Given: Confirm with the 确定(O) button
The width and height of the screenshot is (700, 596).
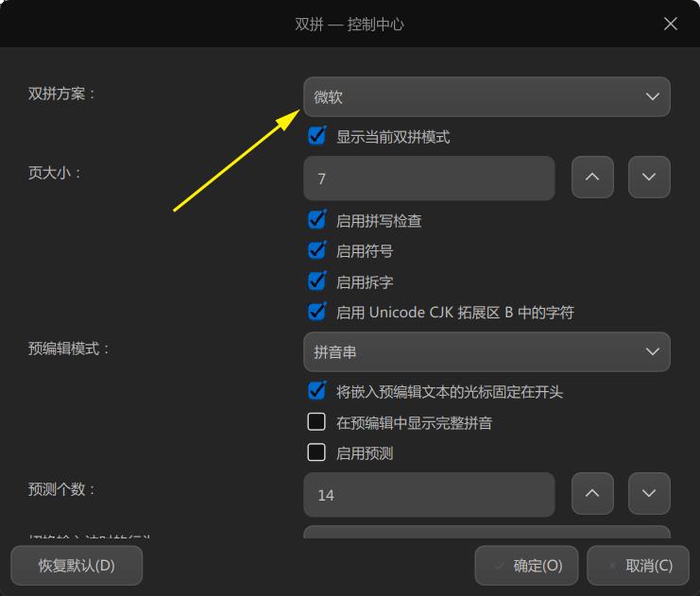Looking at the screenshot, I should 527,566.
